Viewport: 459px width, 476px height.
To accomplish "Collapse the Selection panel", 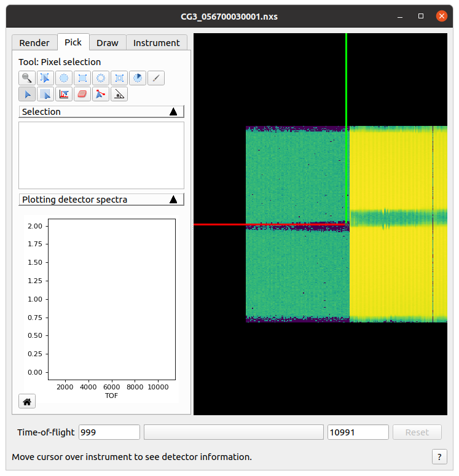I will (101, 112).
